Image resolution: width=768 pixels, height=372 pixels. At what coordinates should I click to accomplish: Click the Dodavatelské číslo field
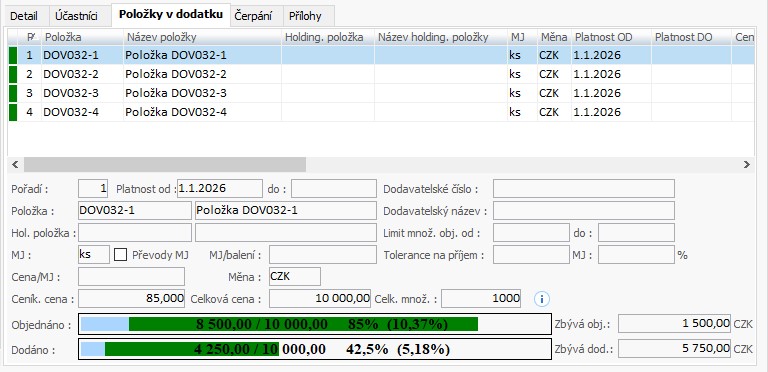coord(584,188)
